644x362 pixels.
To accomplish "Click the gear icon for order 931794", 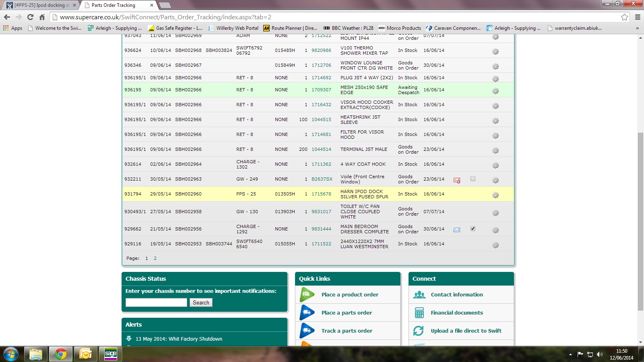I will coord(495,195).
